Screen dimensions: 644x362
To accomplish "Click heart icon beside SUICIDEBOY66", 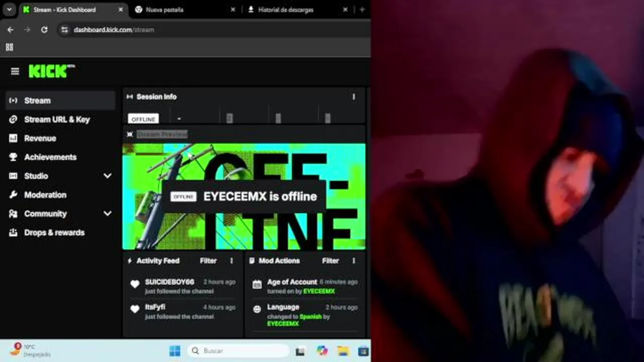I will coord(135,284).
